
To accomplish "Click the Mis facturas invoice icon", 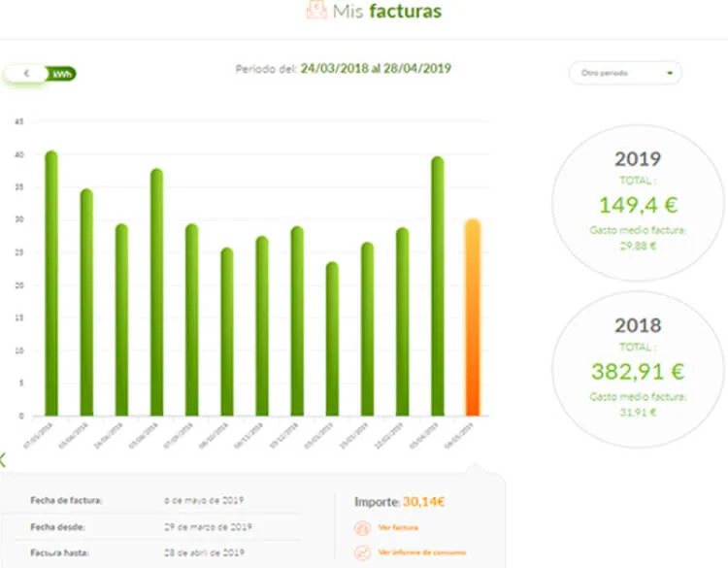I will pos(316,10).
